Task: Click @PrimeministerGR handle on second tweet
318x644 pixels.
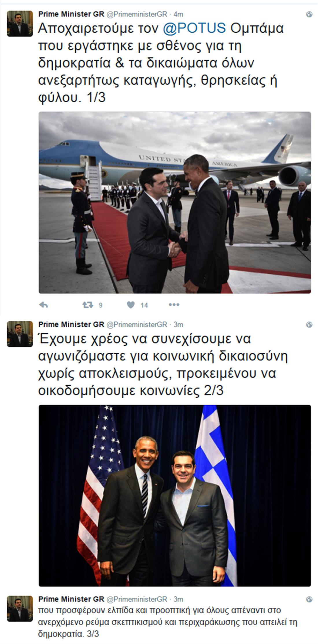Action: (x=137, y=324)
